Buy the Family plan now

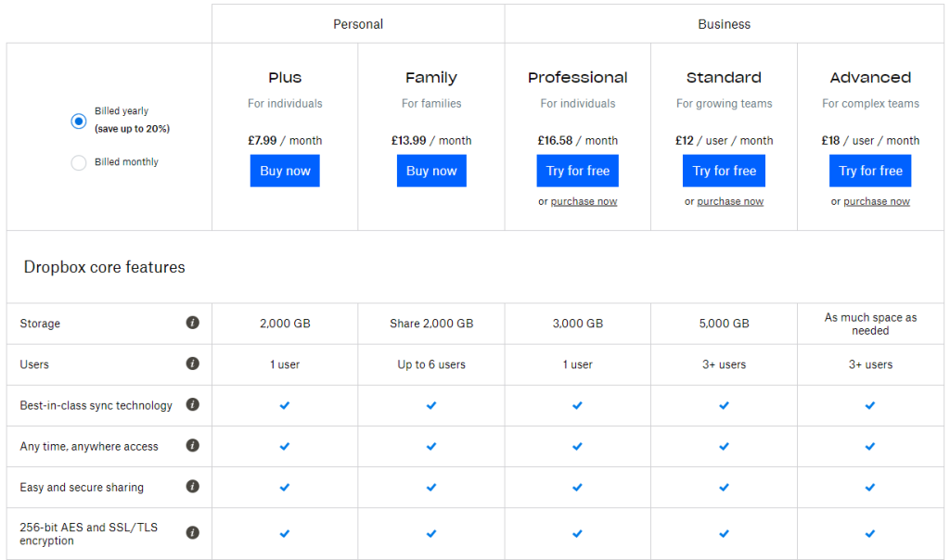pos(431,171)
